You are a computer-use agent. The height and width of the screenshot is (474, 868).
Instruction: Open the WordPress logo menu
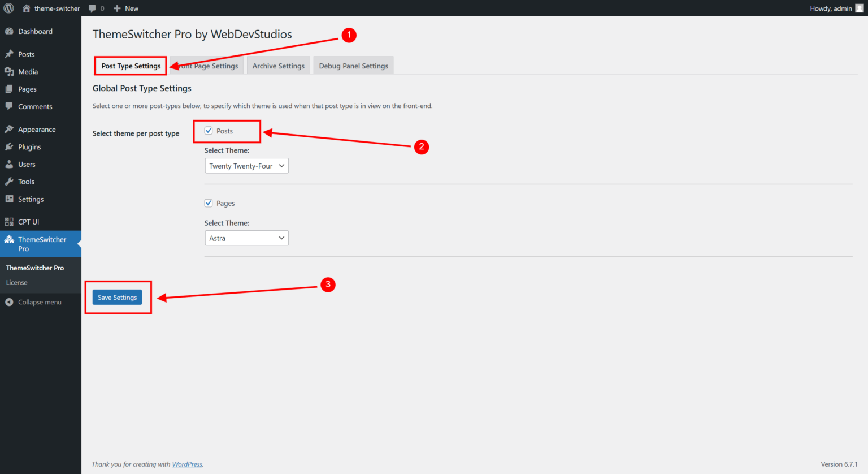click(8, 8)
